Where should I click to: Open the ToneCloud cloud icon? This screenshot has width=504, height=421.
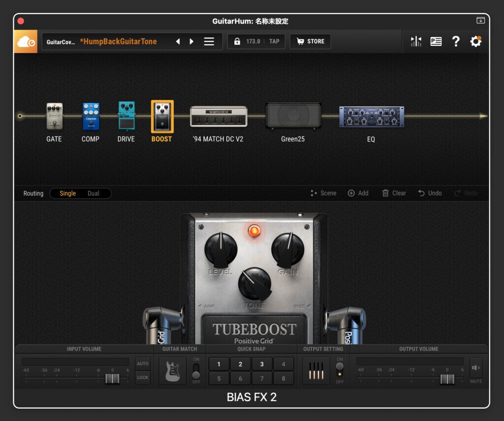click(x=26, y=41)
